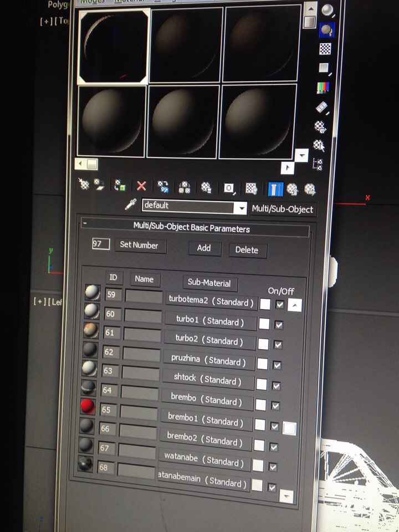Image resolution: width=399 pixels, height=532 pixels.
Task: Click the ID field showing 64
Action: tap(109, 391)
